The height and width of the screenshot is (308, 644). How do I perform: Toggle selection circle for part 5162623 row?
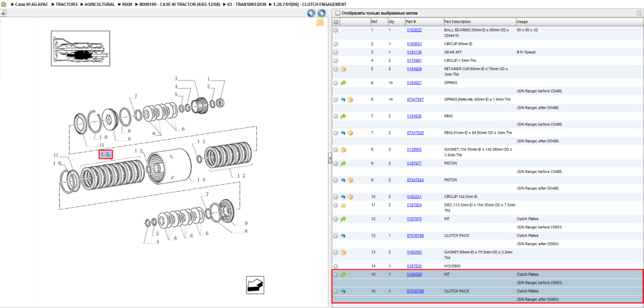tap(336, 44)
